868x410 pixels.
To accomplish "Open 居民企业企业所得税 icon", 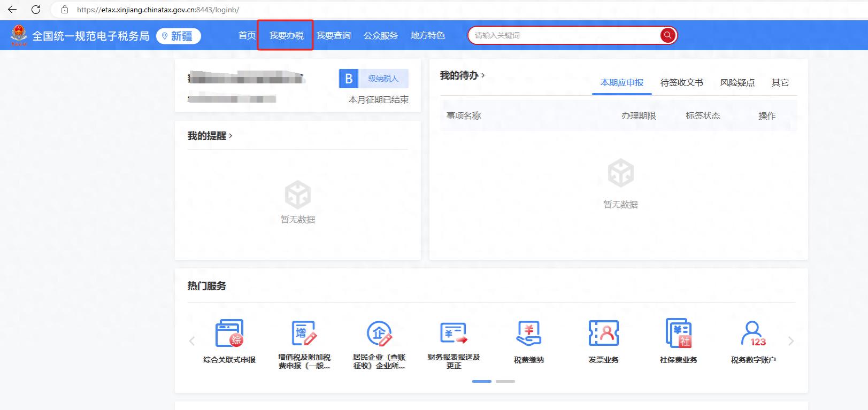I will point(379,334).
